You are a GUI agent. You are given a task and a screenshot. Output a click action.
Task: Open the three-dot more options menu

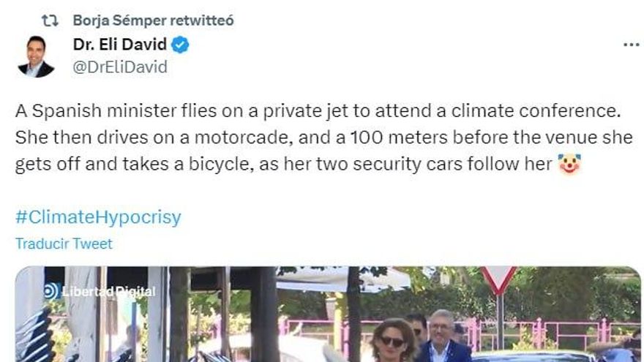pos(630,45)
